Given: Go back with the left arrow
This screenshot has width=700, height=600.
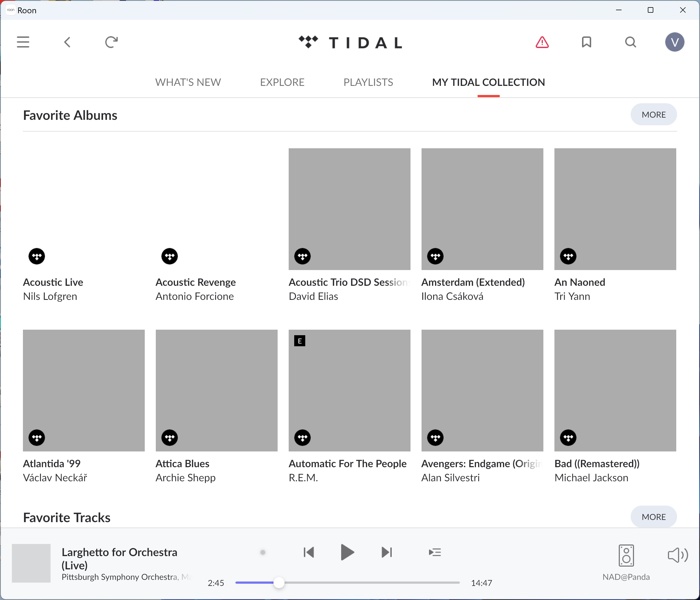Looking at the screenshot, I should point(67,42).
